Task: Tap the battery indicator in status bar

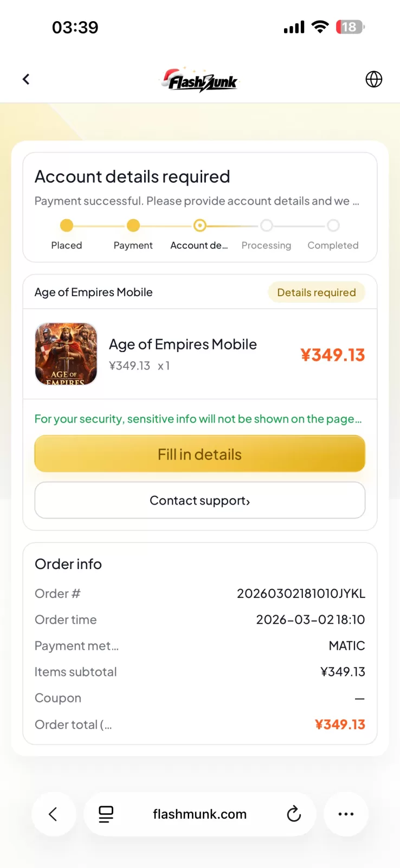Action: (350, 27)
